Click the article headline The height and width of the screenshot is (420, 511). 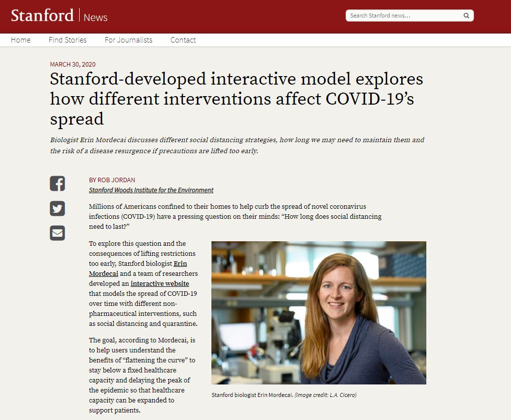pyautogui.click(x=236, y=99)
